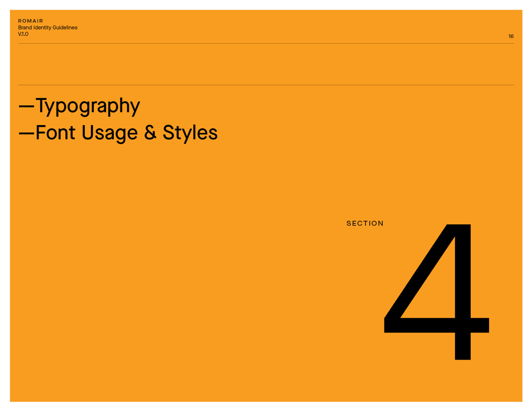Click the SECTION label
532x411 pixels.
point(365,223)
